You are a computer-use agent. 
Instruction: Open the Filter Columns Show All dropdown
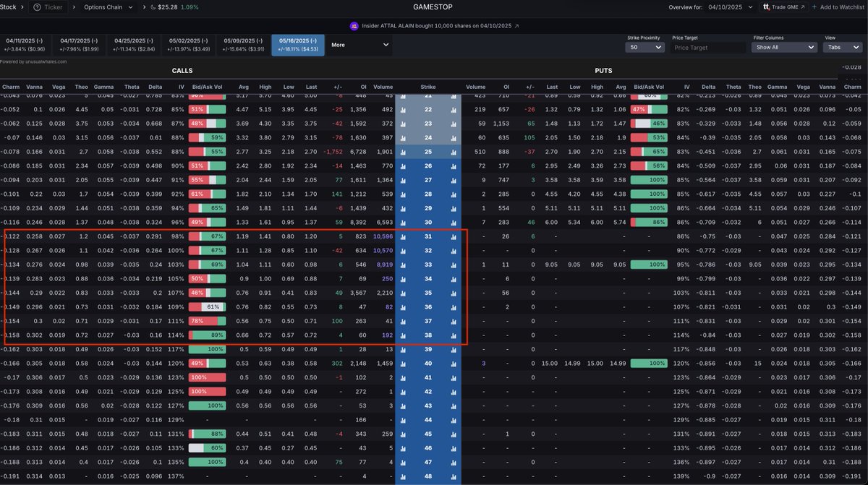coord(785,47)
